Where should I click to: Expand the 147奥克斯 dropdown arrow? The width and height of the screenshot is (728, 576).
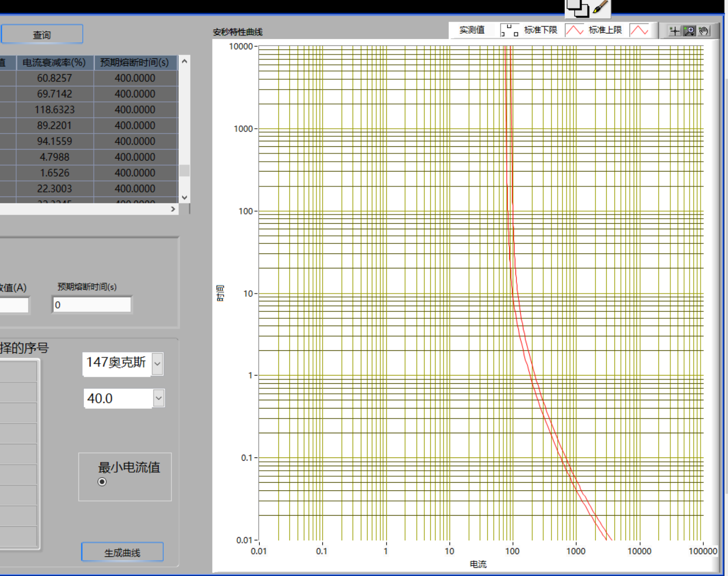tap(157, 364)
